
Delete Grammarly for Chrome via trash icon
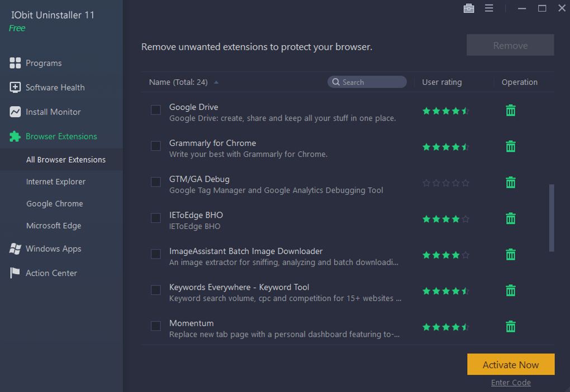pos(510,147)
